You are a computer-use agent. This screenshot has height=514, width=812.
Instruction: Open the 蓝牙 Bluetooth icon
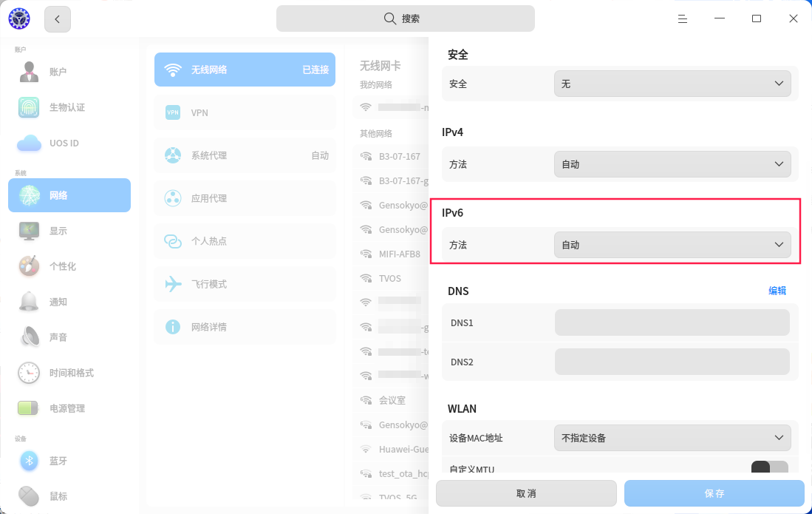29,461
